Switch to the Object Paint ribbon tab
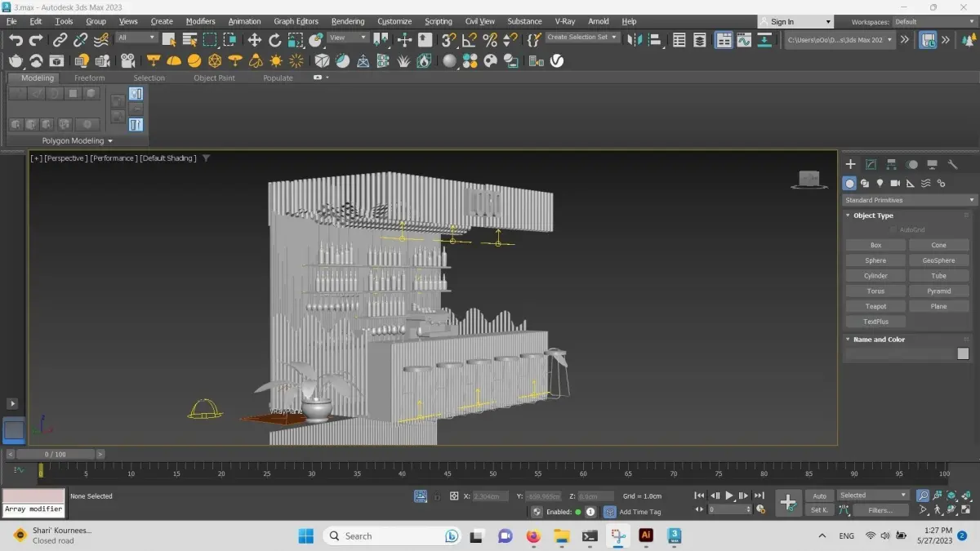Image resolution: width=980 pixels, height=551 pixels. coord(214,78)
